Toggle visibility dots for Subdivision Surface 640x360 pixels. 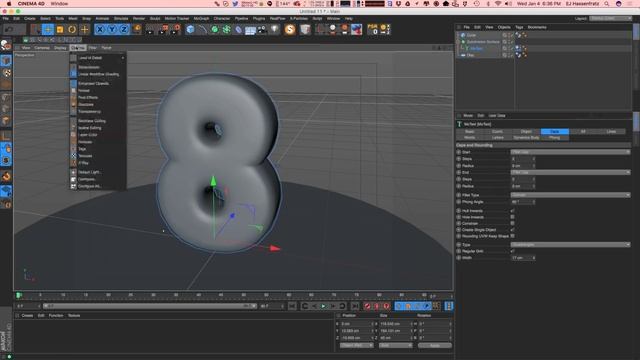click(x=509, y=42)
